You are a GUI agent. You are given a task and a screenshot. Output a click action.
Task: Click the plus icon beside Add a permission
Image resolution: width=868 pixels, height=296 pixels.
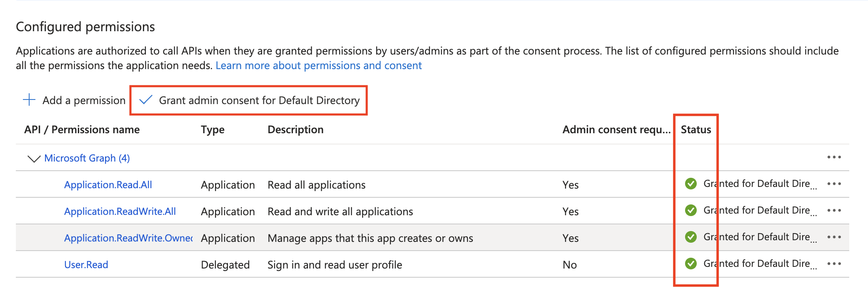pyautogui.click(x=29, y=100)
